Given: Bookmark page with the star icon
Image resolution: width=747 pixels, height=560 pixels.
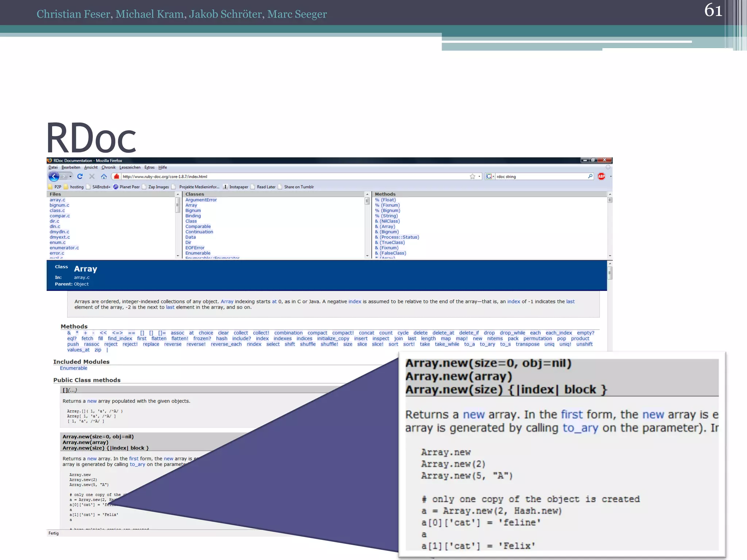Looking at the screenshot, I should tap(472, 176).
